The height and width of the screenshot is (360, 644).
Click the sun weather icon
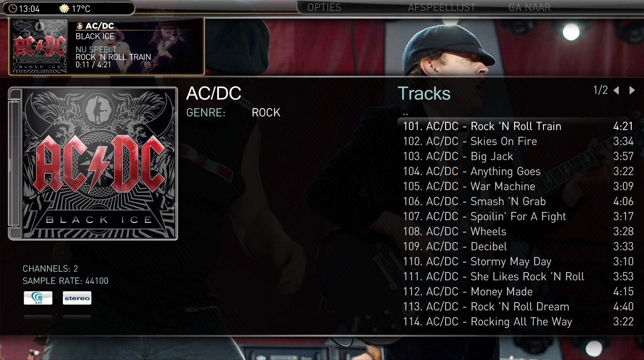[64, 8]
